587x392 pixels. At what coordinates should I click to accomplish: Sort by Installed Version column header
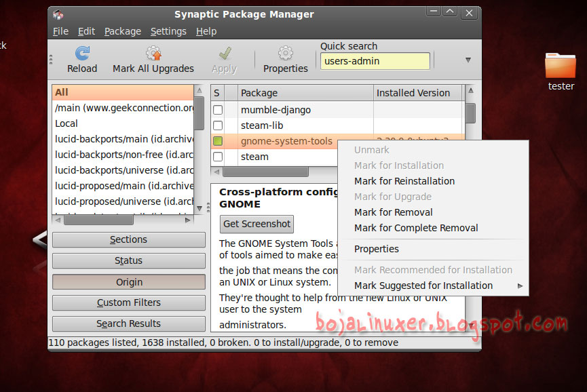(417, 93)
